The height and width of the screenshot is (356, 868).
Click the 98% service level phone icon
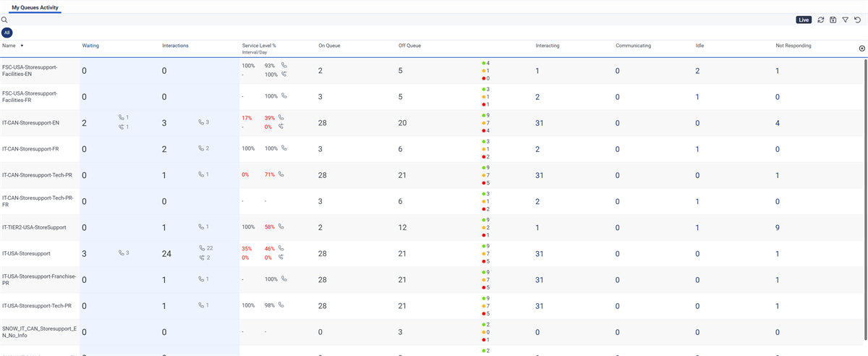pos(281,305)
